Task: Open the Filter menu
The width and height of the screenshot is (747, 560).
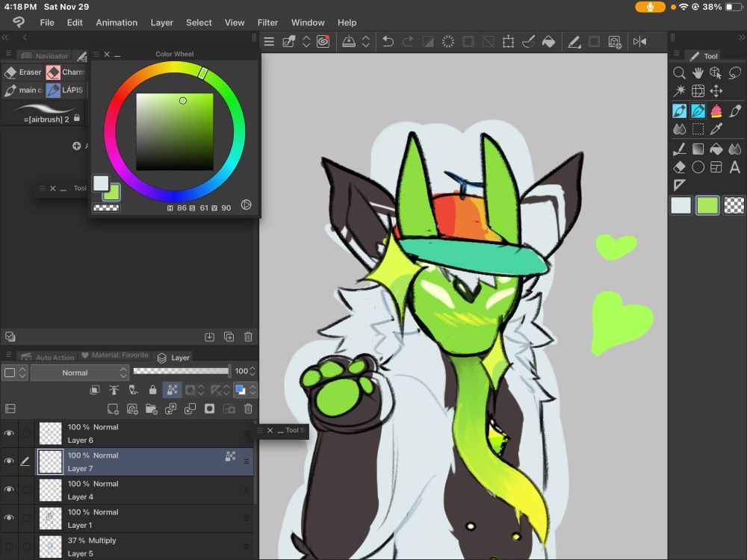Action: (267, 22)
